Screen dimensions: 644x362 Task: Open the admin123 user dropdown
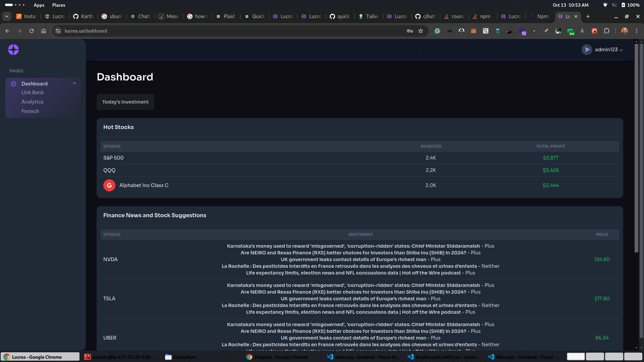pos(602,50)
